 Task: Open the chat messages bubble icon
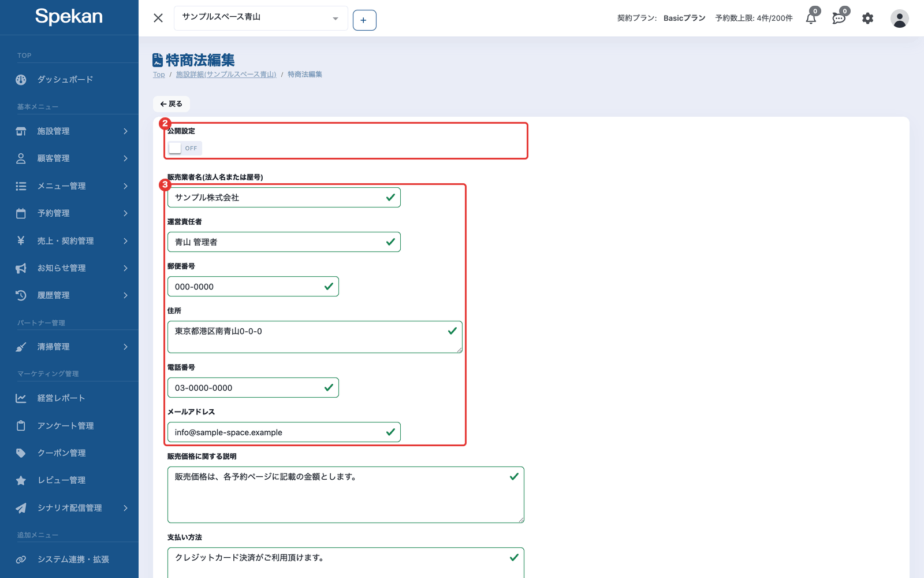839,18
